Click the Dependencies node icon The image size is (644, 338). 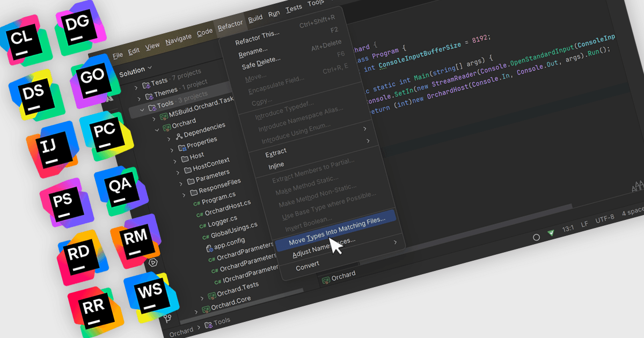click(x=179, y=136)
